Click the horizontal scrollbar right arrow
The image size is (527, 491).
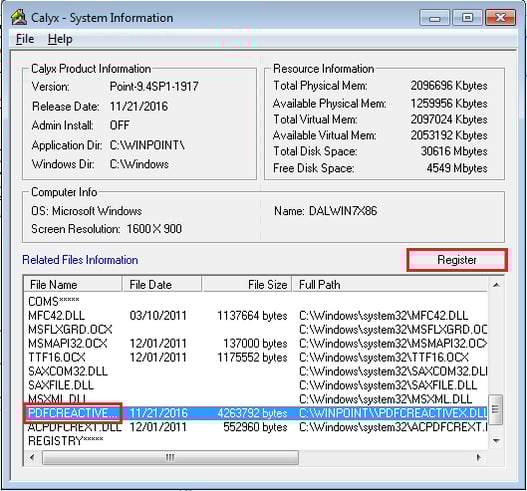coord(479,457)
